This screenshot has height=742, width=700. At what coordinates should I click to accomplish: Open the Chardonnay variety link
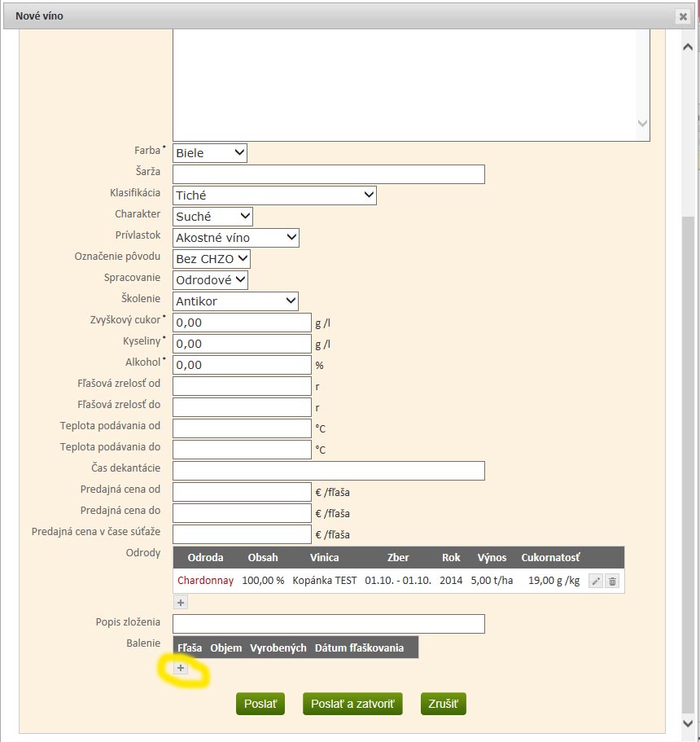[x=205, y=581]
